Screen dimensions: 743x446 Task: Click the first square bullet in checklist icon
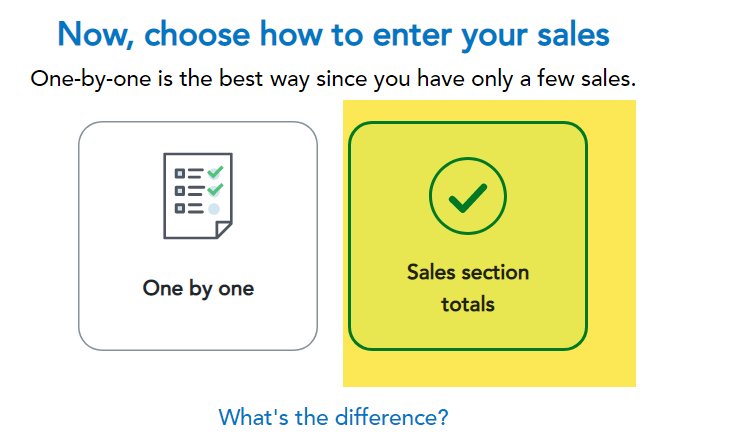click(180, 173)
